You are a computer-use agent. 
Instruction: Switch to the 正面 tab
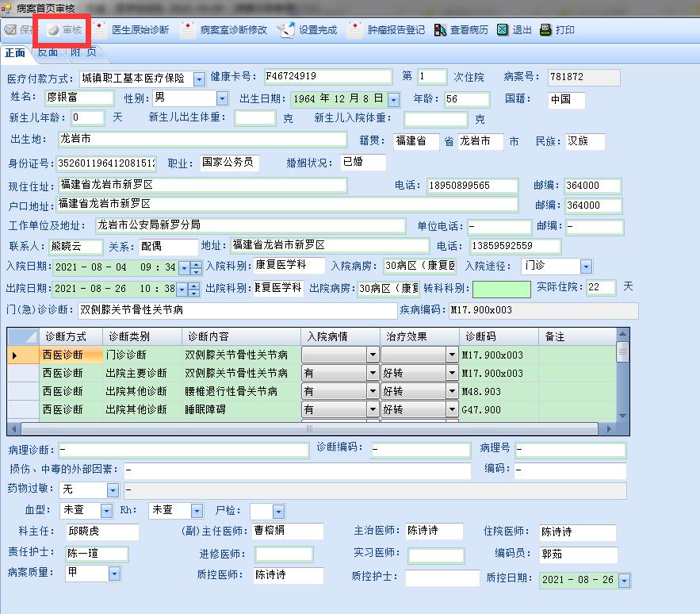tap(15, 52)
